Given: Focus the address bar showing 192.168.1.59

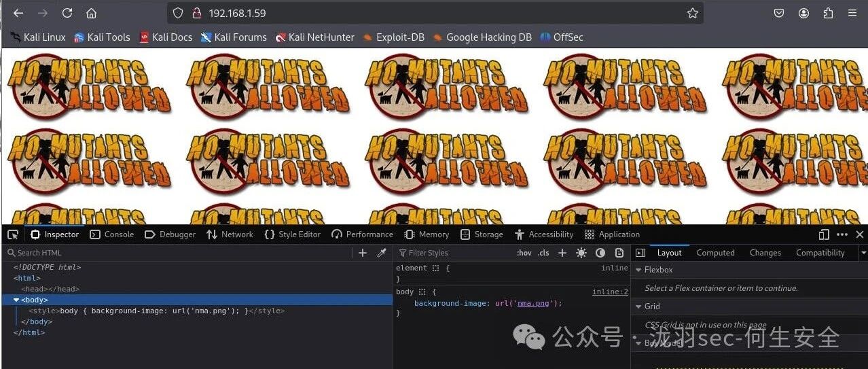Looking at the screenshot, I should click(x=435, y=13).
